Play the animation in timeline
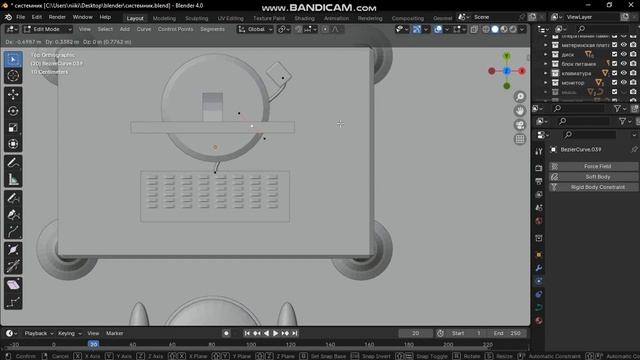Screen dimensions: 640x360 tap(276, 333)
